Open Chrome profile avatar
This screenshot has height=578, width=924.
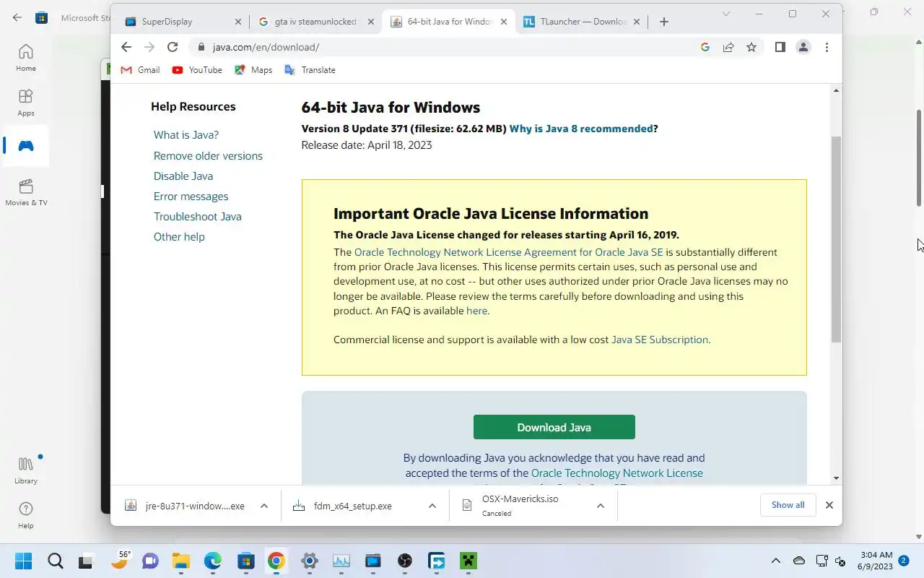point(803,47)
